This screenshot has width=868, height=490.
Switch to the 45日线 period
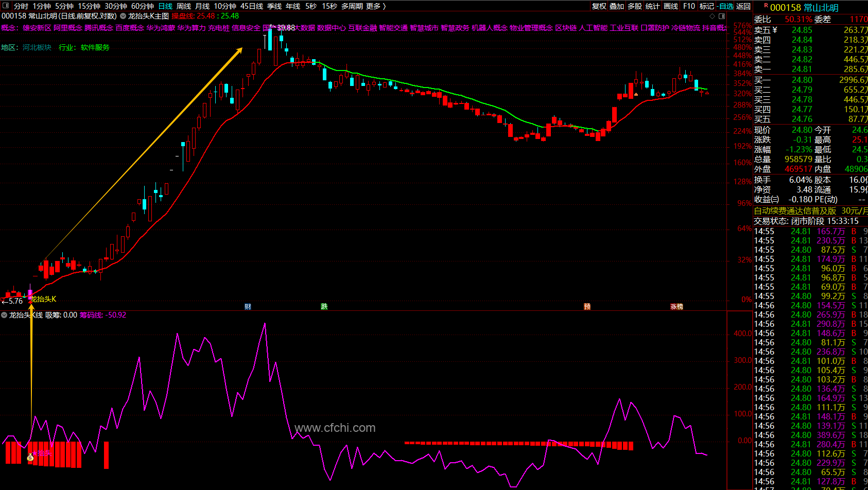click(x=252, y=6)
